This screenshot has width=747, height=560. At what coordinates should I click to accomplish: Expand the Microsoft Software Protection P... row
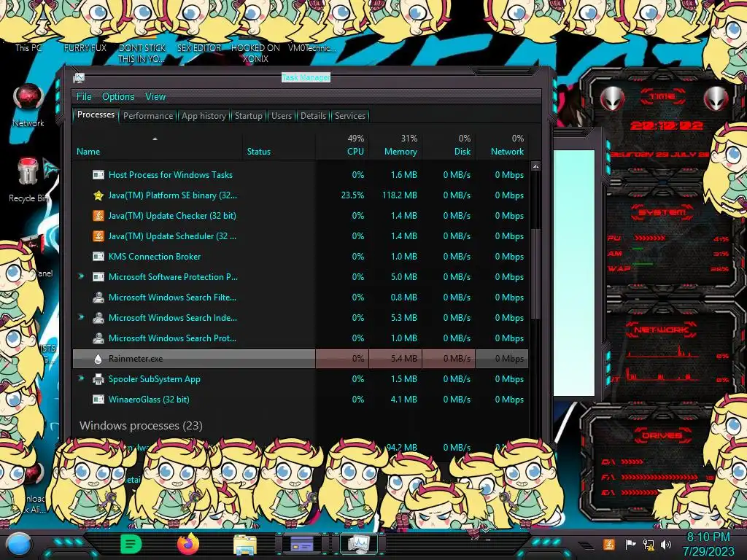point(81,276)
